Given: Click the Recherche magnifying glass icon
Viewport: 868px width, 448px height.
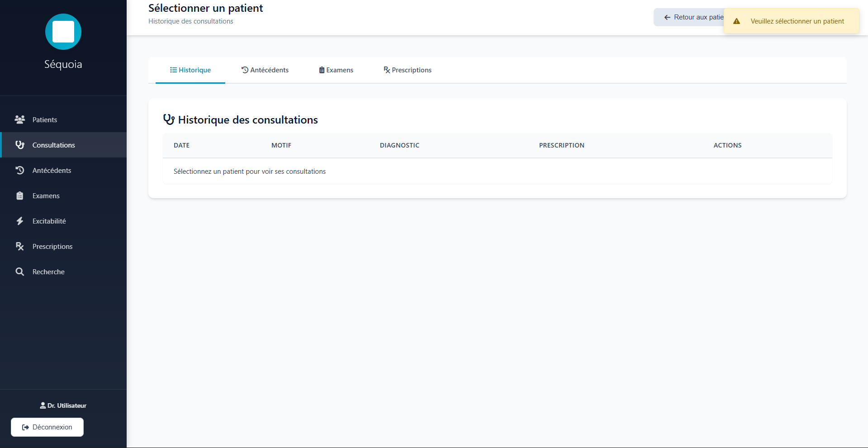Looking at the screenshot, I should (x=20, y=272).
